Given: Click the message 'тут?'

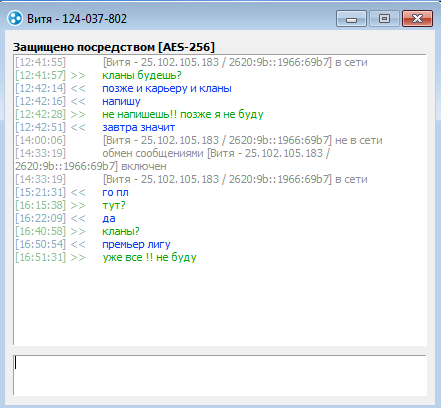Looking at the screenshot, I should (x=114, y=205).
